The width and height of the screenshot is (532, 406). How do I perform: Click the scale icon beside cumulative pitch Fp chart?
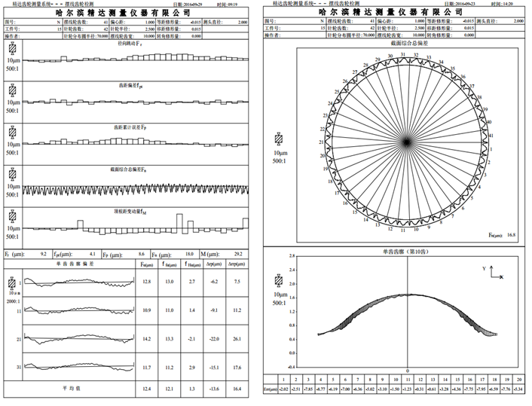coord(11,132)
